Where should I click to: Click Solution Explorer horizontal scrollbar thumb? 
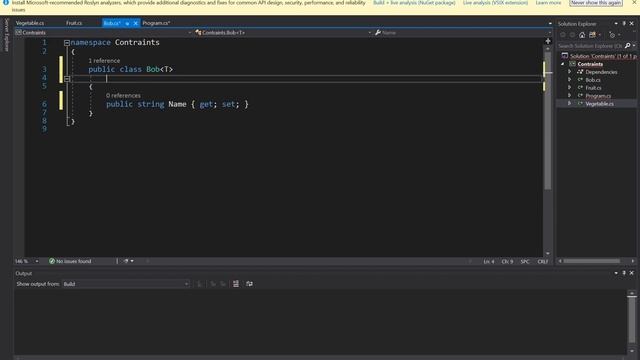[592, 261]
